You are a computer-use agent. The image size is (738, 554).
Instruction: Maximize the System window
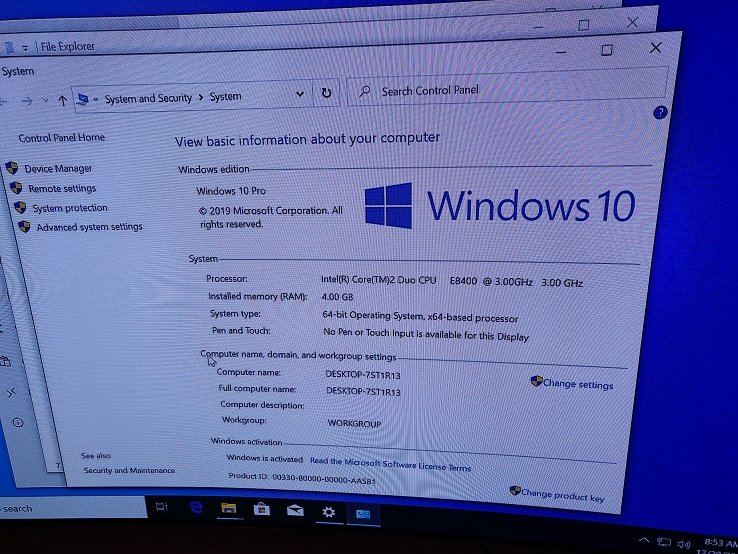(x=607, y=50)
